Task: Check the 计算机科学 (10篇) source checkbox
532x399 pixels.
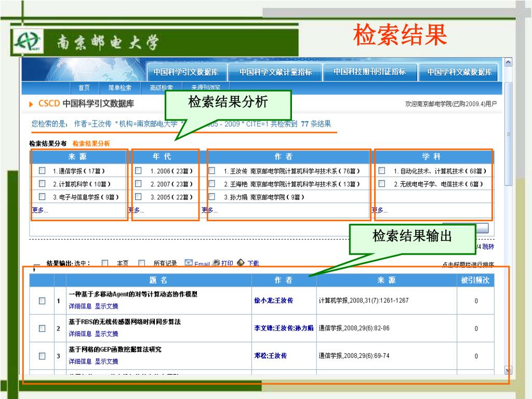Action: [42, 183]
